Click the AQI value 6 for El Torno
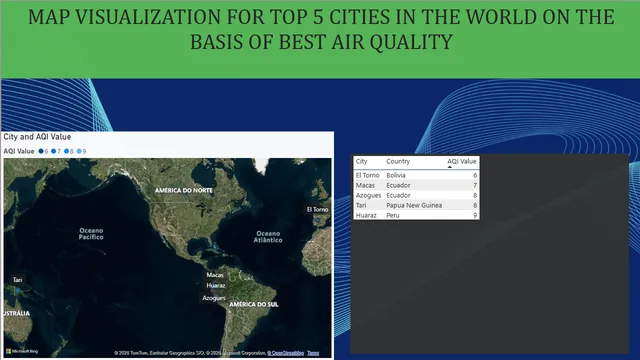Viewport: 640px width, 360px height. point(475,175)
